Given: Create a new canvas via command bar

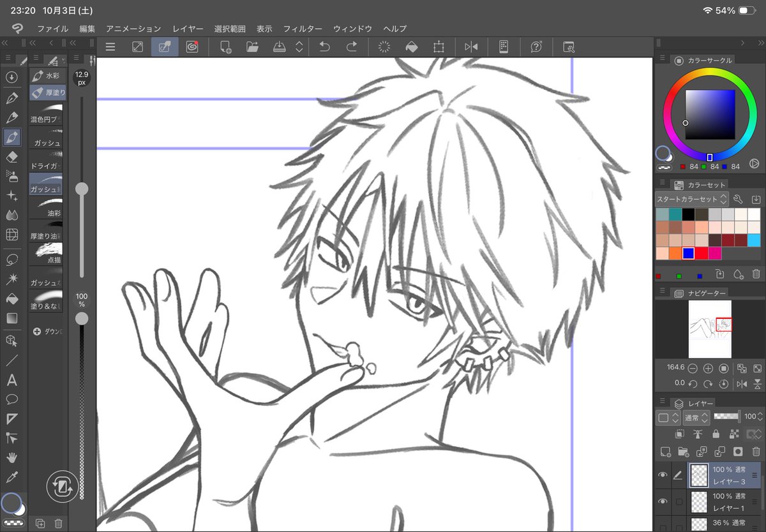Looking at the screenshot, I should pos(225,47).
